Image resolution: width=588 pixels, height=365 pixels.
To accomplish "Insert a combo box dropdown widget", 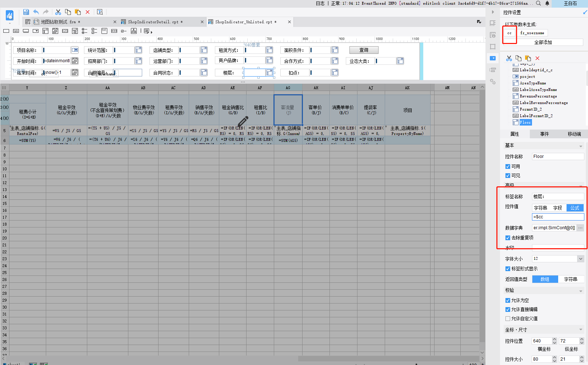I will coord(36,31).
